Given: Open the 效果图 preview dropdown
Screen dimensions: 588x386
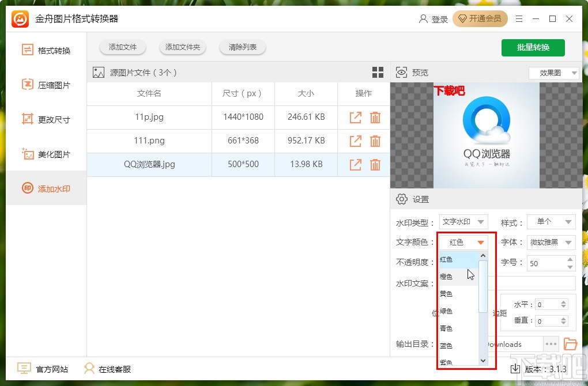Looking at the screenshot, I should coord(553,73).
